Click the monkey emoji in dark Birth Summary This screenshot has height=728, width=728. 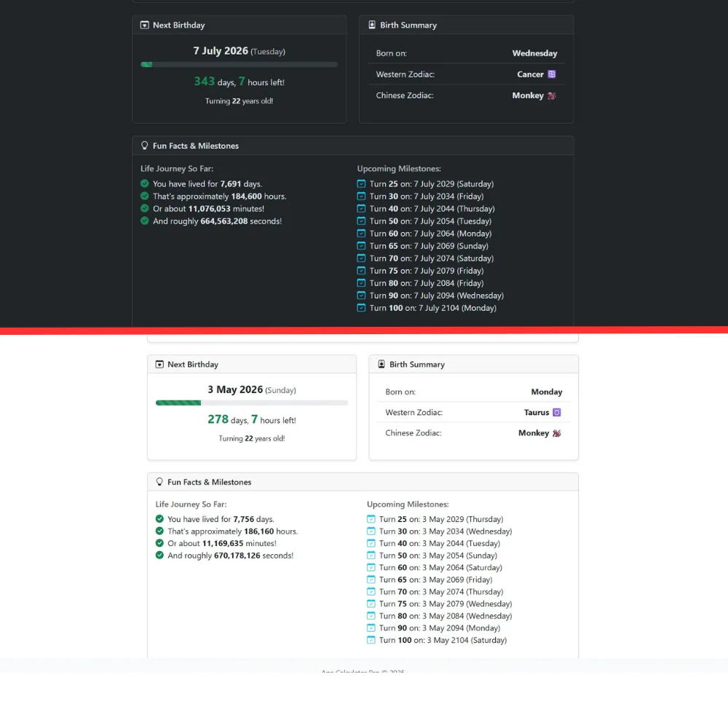552,95
